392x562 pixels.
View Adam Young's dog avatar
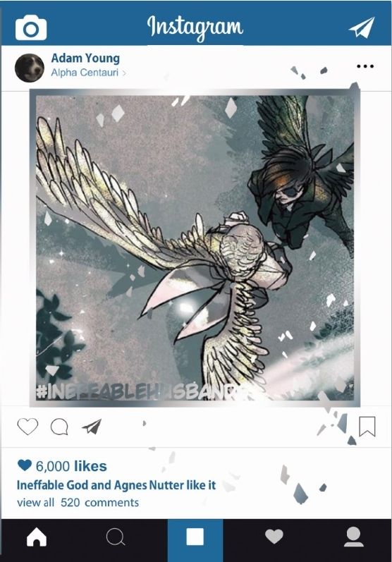(x=30, y=68)
